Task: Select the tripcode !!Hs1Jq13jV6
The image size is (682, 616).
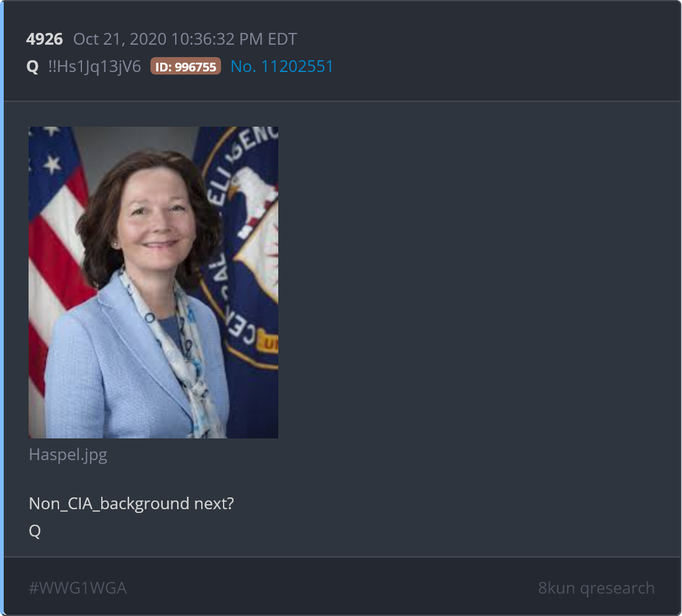Action: point(94,66)
